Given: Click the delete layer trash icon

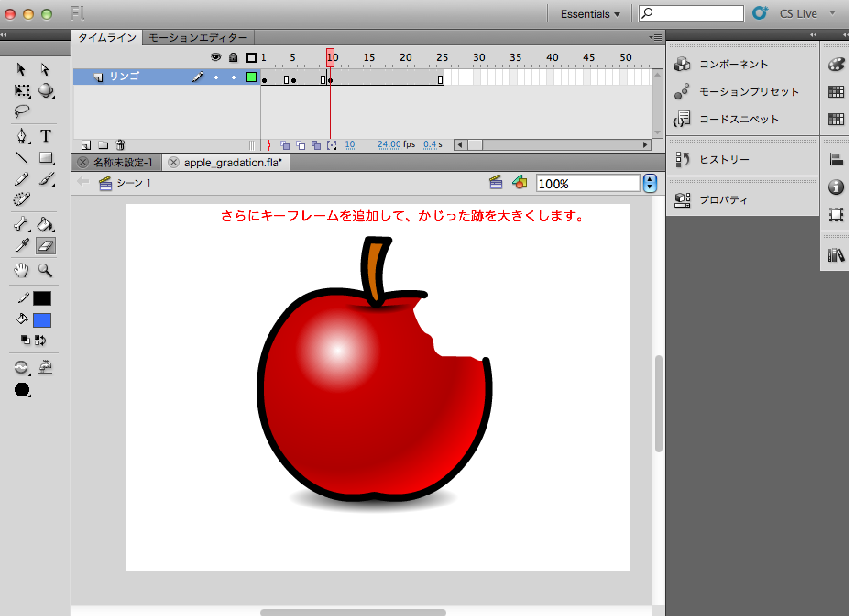Looking at the screenshot, I should pos(120,145).
